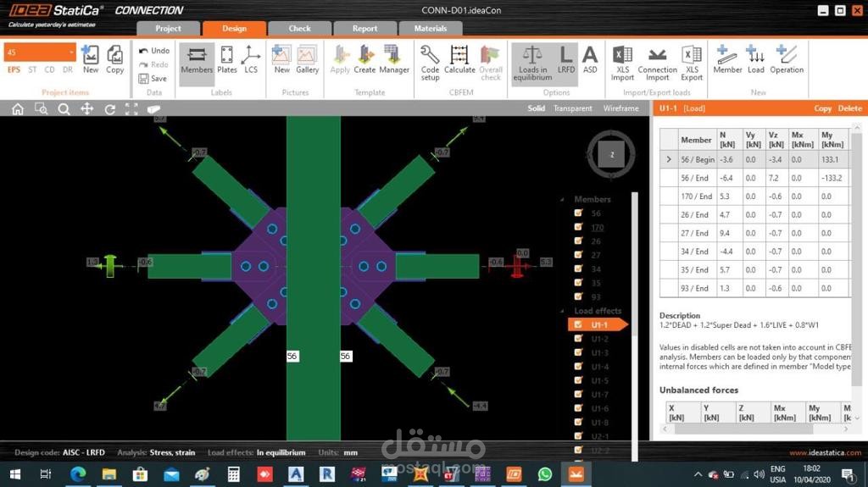The image size is (868, 487).
Task: Switch to the Design tab
Action: point(234,28)
